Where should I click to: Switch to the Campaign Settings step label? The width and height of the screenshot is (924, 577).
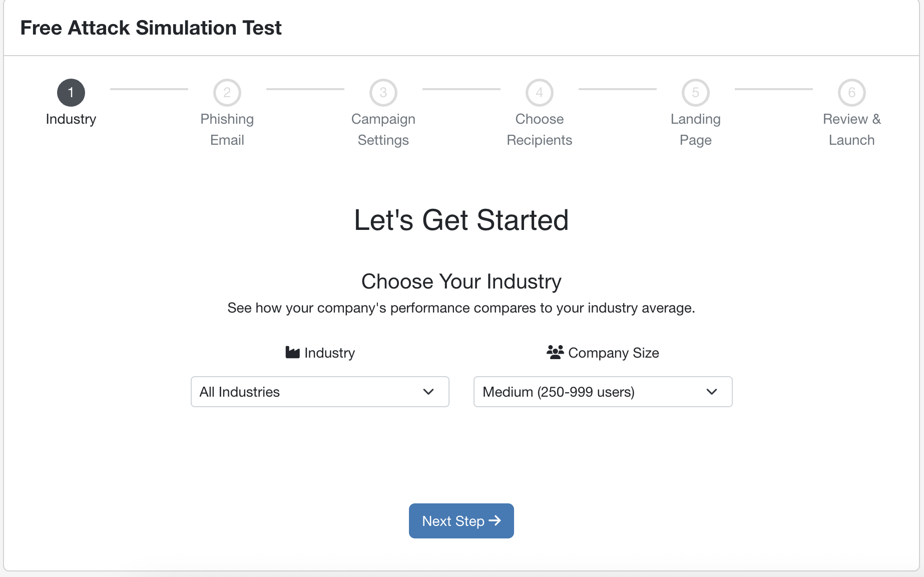pos(383,129)
